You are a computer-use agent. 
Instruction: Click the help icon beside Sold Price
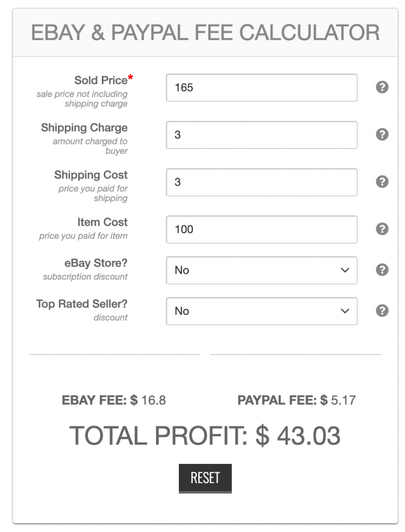382,87
